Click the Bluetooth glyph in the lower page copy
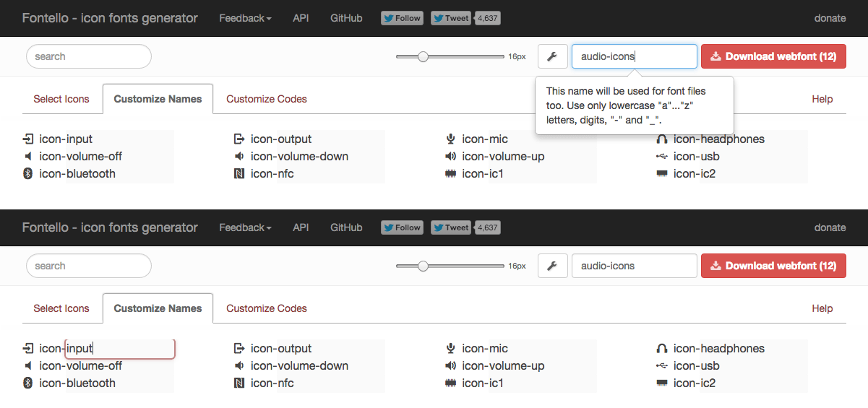Screen dimensions: 868x408 [28, 383]
